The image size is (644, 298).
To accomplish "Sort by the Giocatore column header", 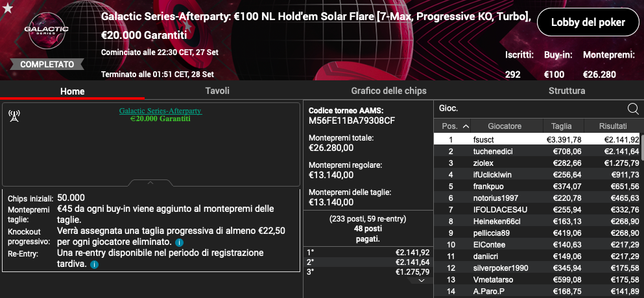I will tap(505, 126).
